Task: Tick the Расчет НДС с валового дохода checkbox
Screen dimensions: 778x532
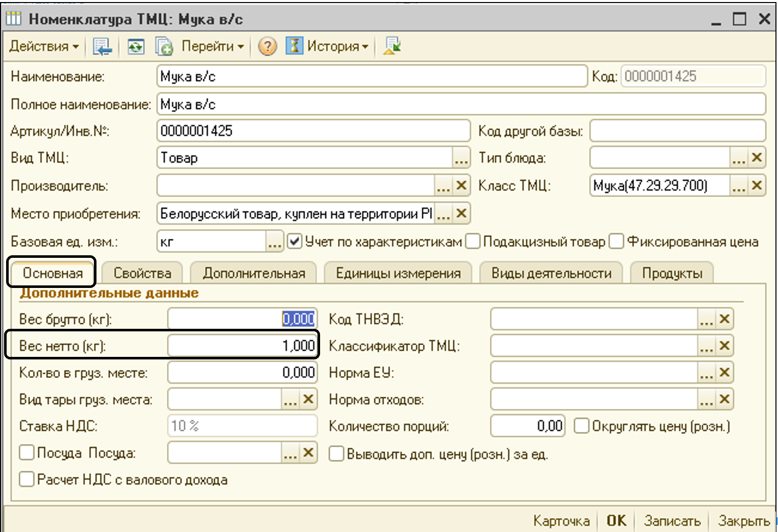Action: pyautogui.click(x=27, y=479)
